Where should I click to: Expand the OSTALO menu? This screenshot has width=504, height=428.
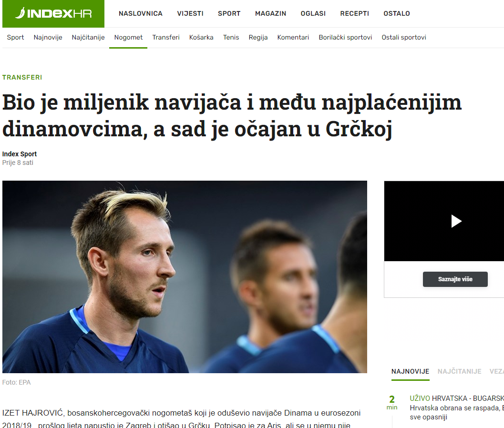397,13
